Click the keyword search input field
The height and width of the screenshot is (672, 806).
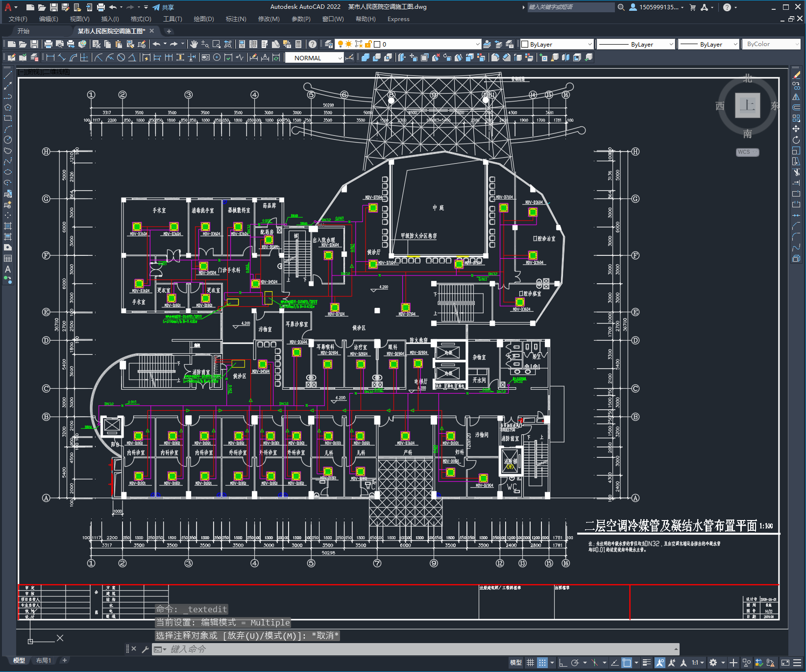click(571, 7)
